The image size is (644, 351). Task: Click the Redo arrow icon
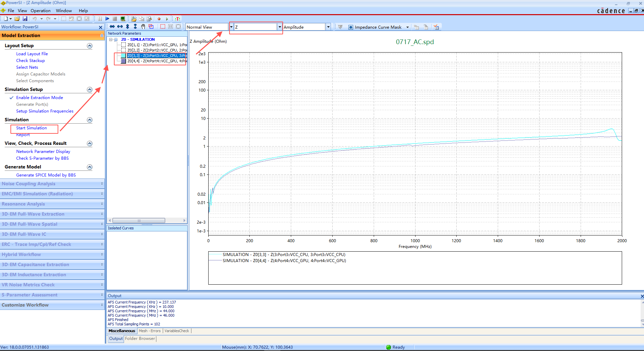click(x=48, y=19)
